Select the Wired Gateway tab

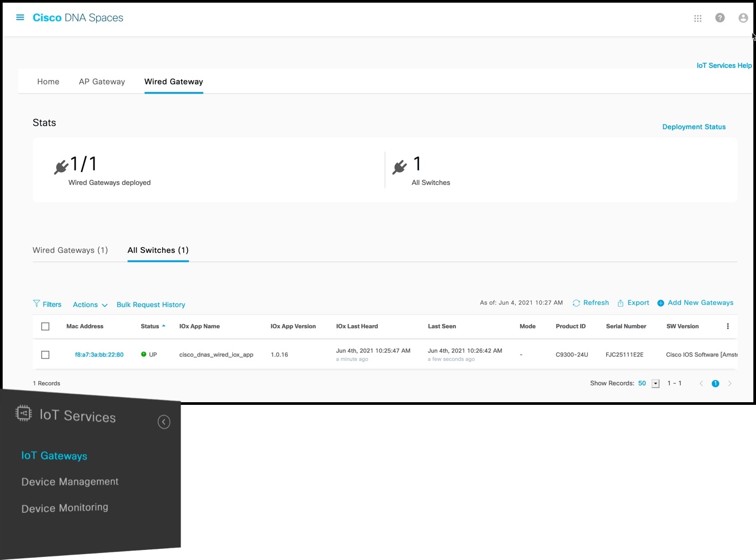174,81
